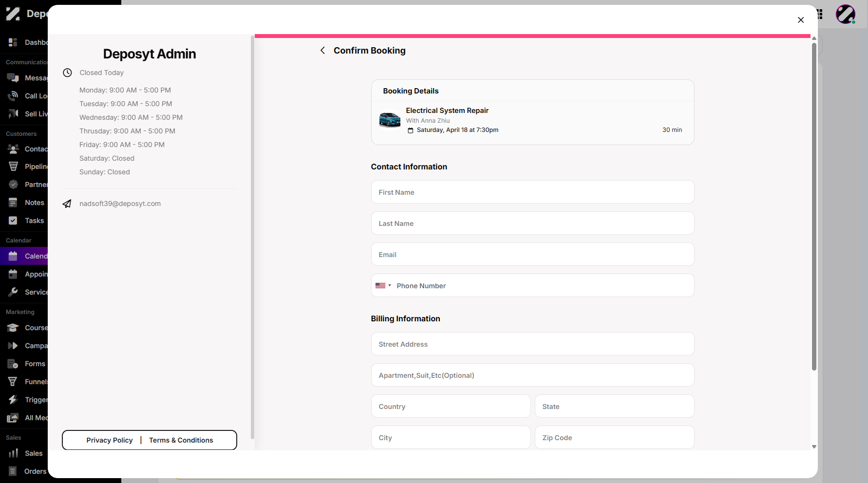The height and width of the screenshot is (483, 868).
Task: Open Funnels menu item
Action: point(24,382)
